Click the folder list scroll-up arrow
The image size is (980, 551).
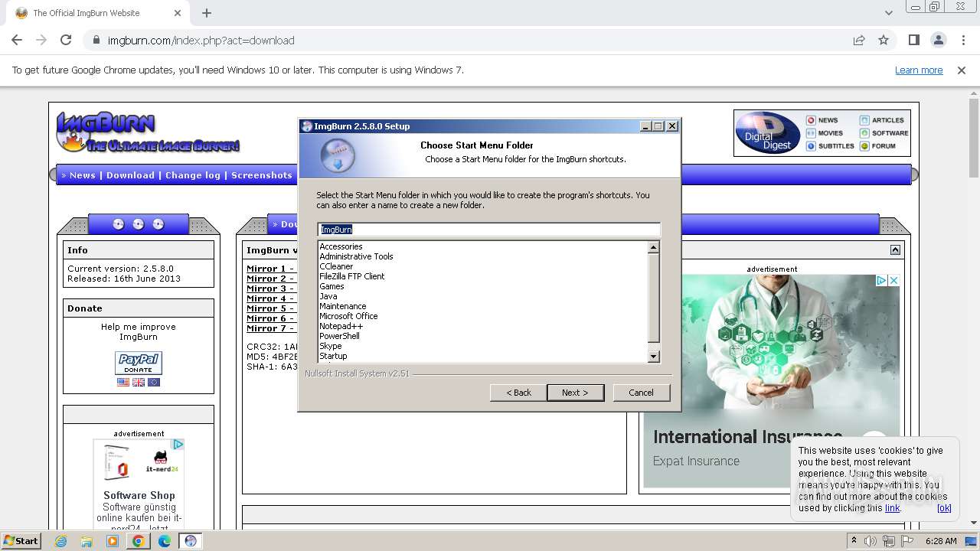pos(653,247)
